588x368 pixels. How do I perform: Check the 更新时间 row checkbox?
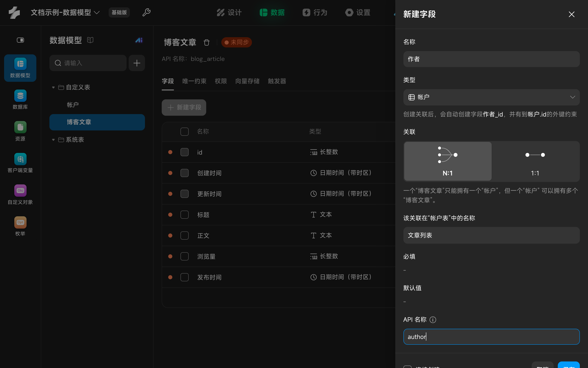click(184, 194)
